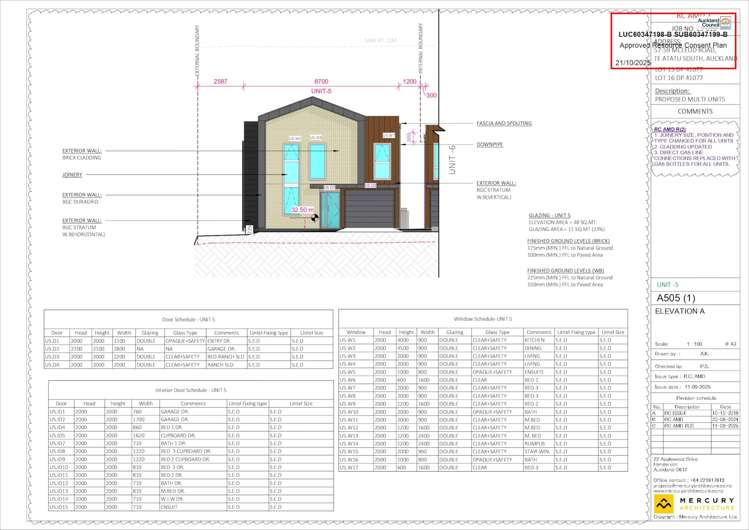749x530 pixels.
Task: Click the "W.90(HORIZONTAL)" stratum note
Action: 84,234
